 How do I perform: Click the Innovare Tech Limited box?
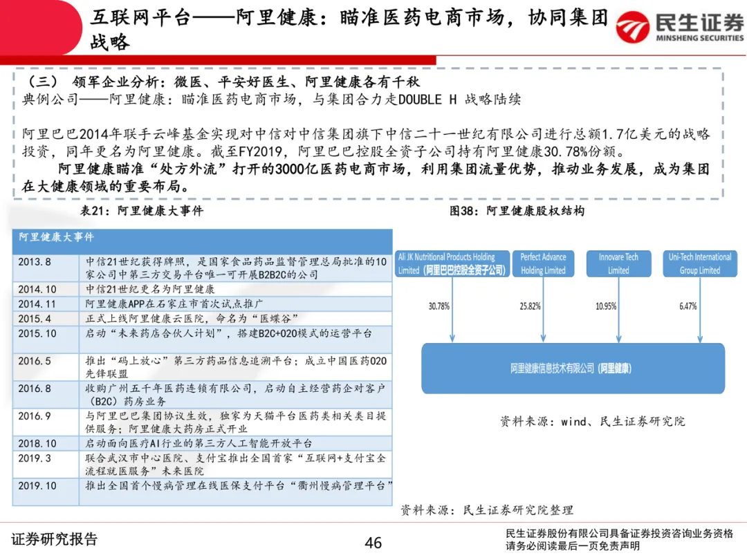pos(618,264)
